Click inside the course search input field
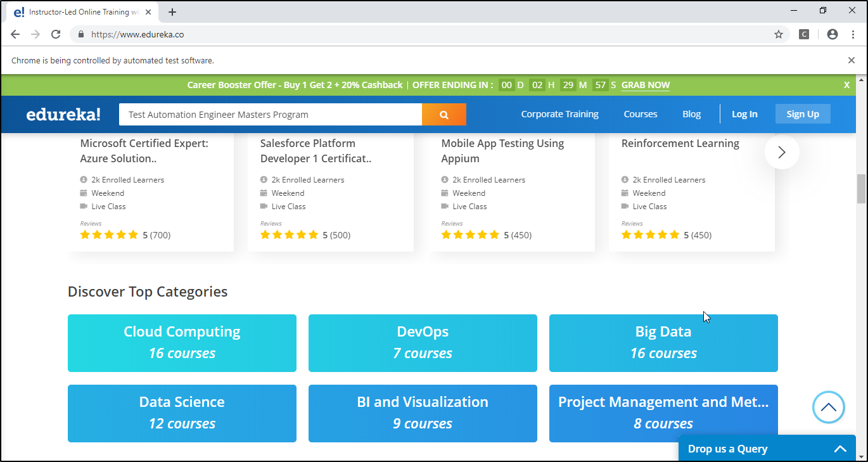Image resolution: width=868 pixels, height=462 pixels. (x=266, y=114)
